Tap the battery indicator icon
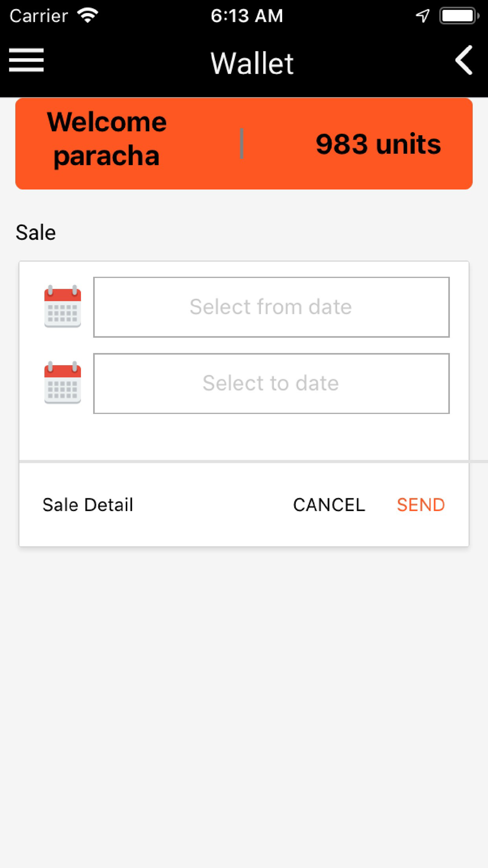 tap(458, 16)
